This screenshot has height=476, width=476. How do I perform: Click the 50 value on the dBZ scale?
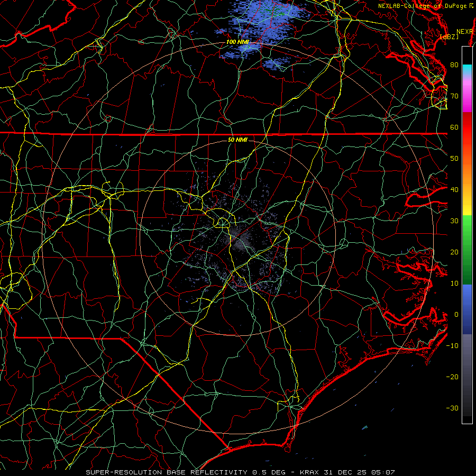coord(454,159)
